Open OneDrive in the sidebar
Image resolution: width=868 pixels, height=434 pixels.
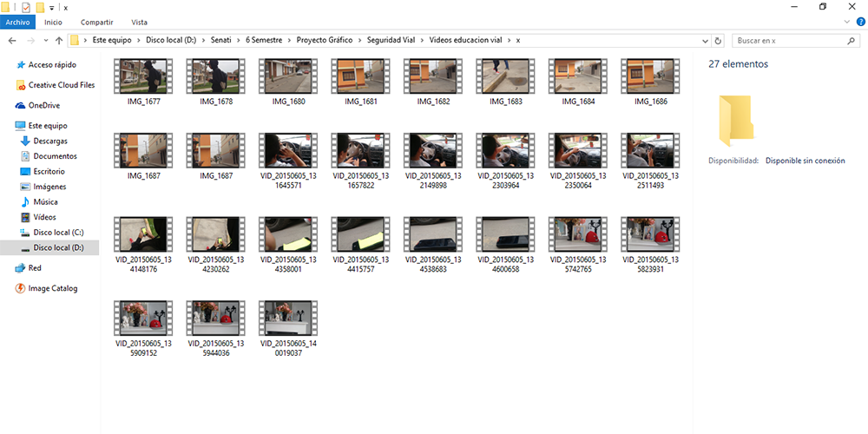tap(37, 105)
